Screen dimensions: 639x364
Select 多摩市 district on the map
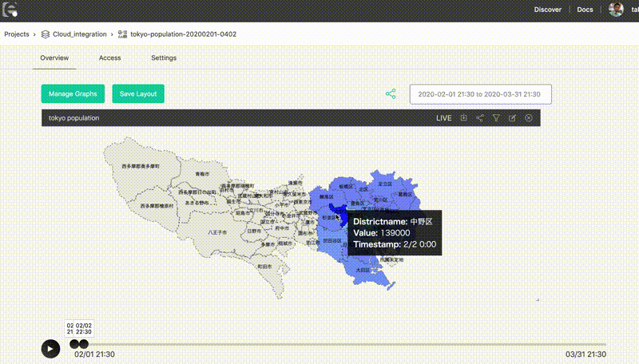pos(268,244)
